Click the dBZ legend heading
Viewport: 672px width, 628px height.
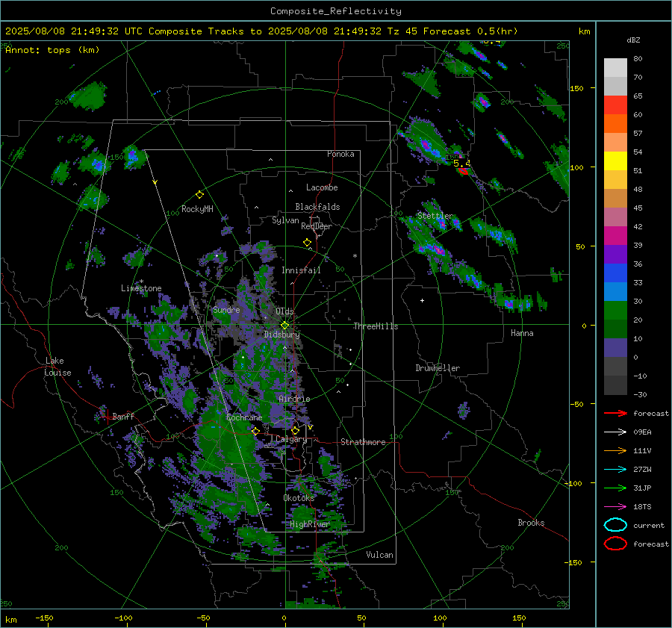click(633, 40)
